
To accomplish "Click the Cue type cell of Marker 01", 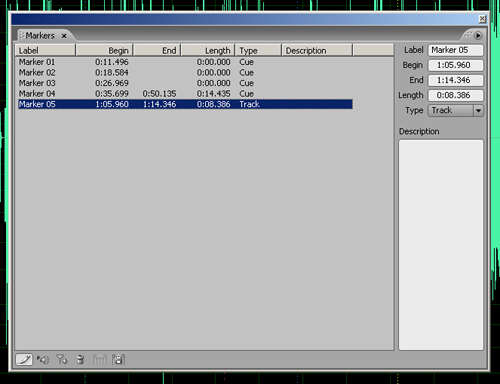I will (x=246, y=62).
